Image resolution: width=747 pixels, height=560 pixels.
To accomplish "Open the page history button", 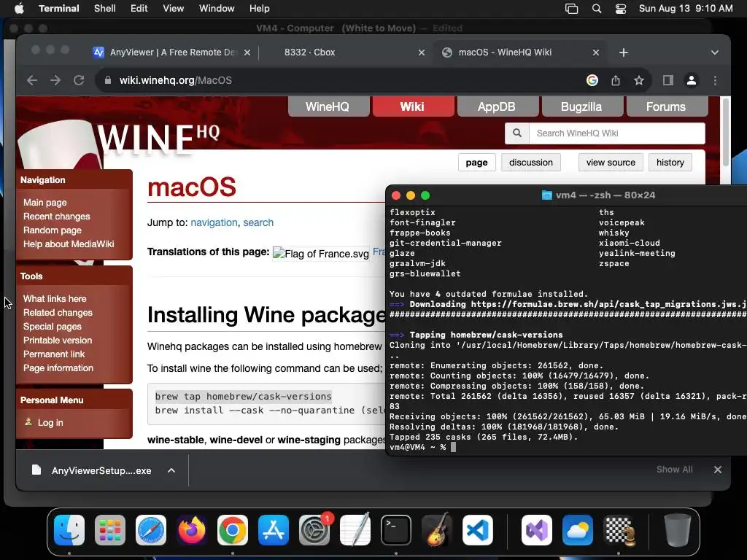I will [x=670, y=163].
